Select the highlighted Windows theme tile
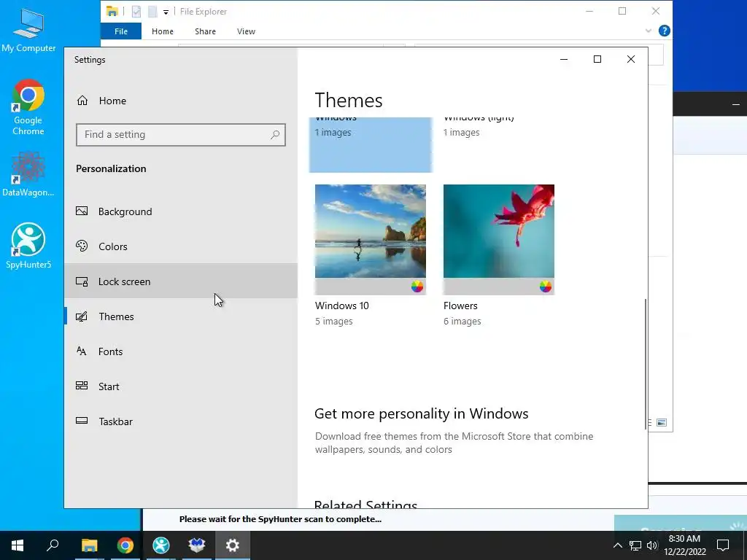Viewport: 747px width, 560px height. point(370,145)
